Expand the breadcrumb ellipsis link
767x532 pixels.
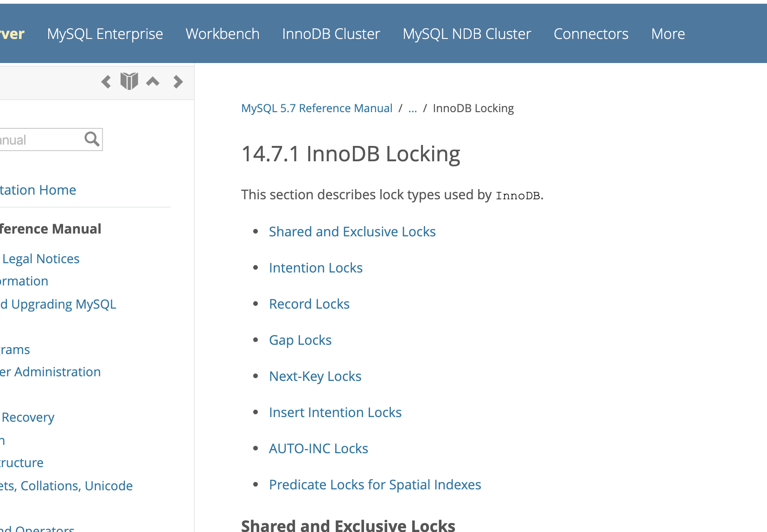413,108
